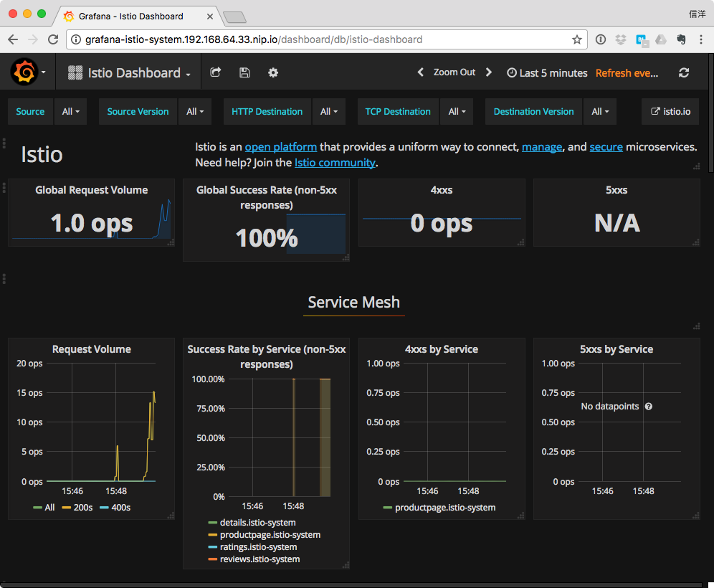This screenshot has width=714, height=588.
Task: Click the 1Password extension icon
Action: pyautogui.click(x=601, y=39)
